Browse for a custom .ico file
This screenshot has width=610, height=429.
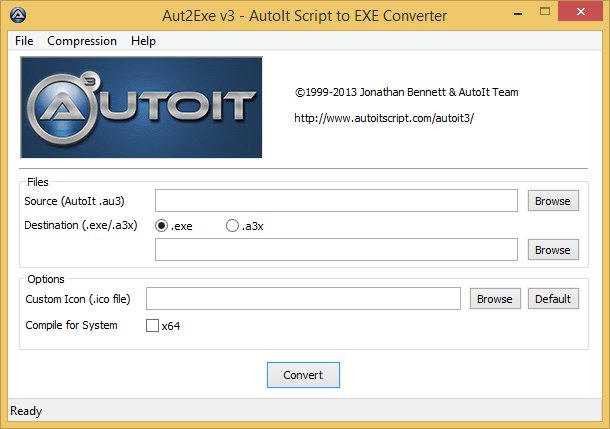[x=494, y=298]
